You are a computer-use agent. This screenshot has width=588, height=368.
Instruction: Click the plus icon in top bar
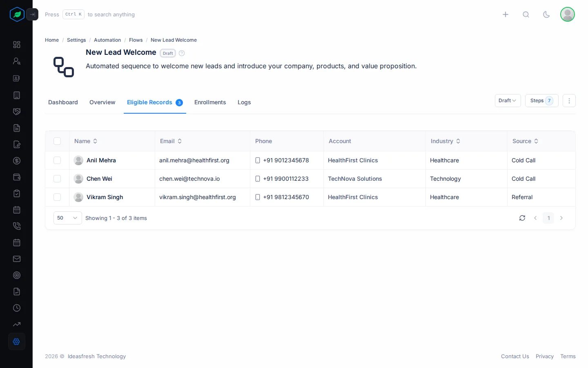(506, 14)
